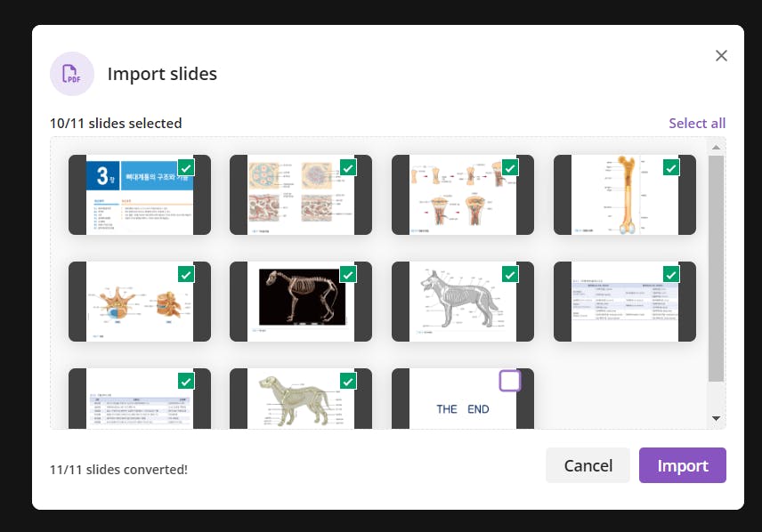Screen dimensions: 762x532
Task: Close the Import slides dialog
Action: pyautogui.click(x=721, y=55)
